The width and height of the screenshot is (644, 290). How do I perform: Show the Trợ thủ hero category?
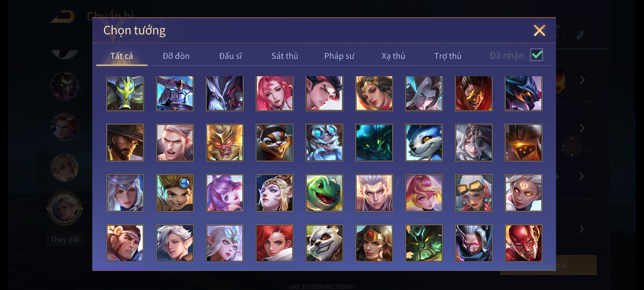click(448, 56)
